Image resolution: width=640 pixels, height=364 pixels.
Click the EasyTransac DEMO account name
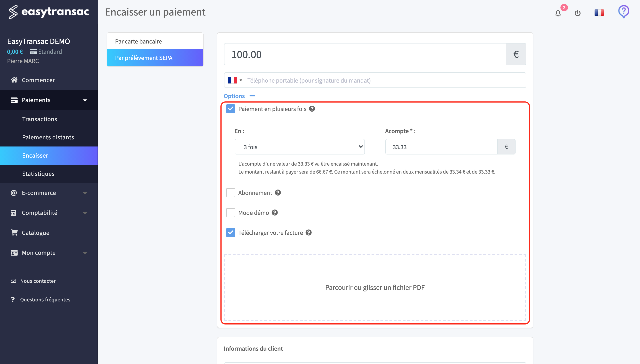[38, 41]
